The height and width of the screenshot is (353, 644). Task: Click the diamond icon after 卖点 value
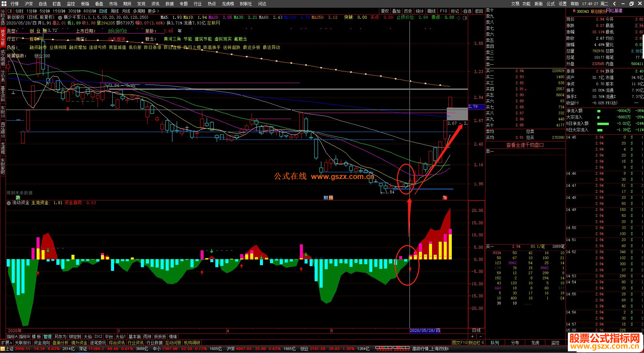[x=459, y=17]
